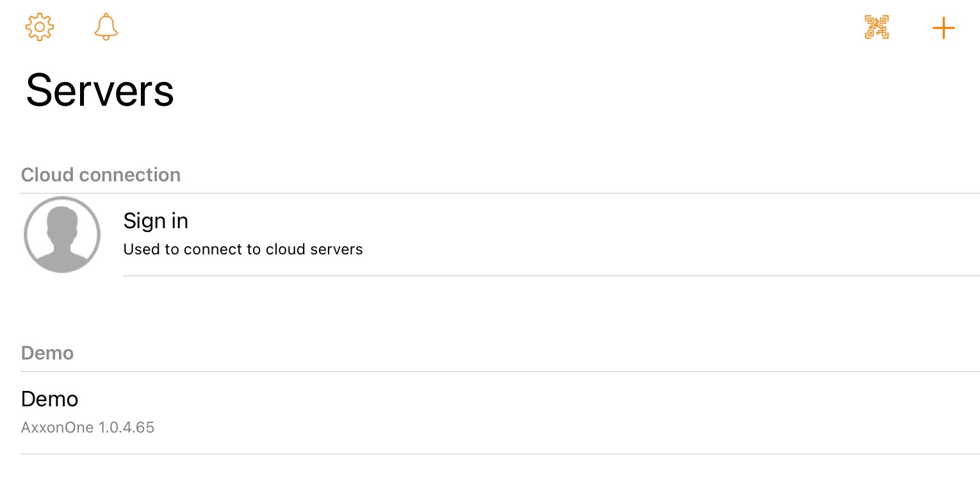This screenshot has height=480, width=980.
Task: Scan a server QR code
Action: tap(877, 28)
